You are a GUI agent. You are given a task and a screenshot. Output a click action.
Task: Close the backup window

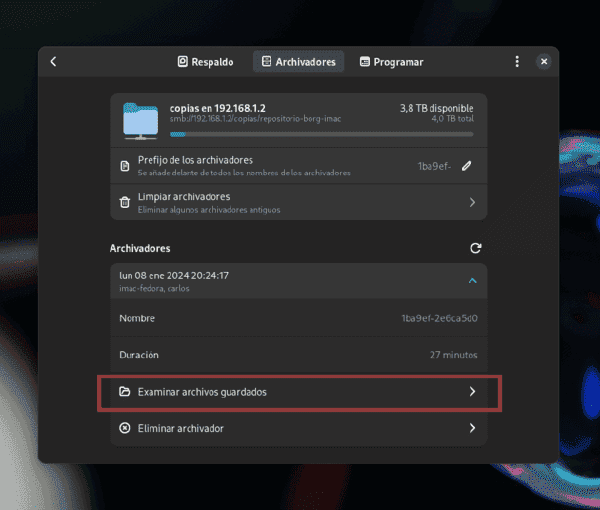coord(544,62)
